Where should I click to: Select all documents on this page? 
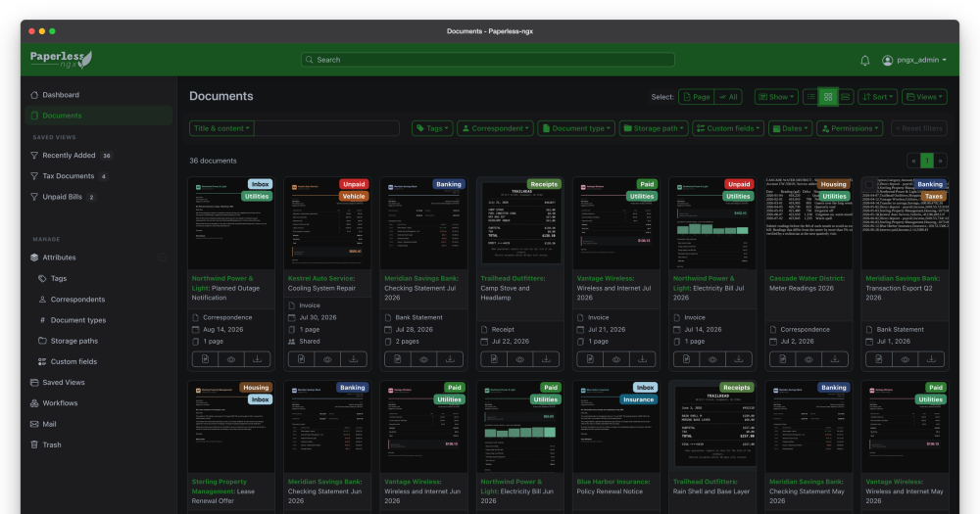click(x=696, y=97)
